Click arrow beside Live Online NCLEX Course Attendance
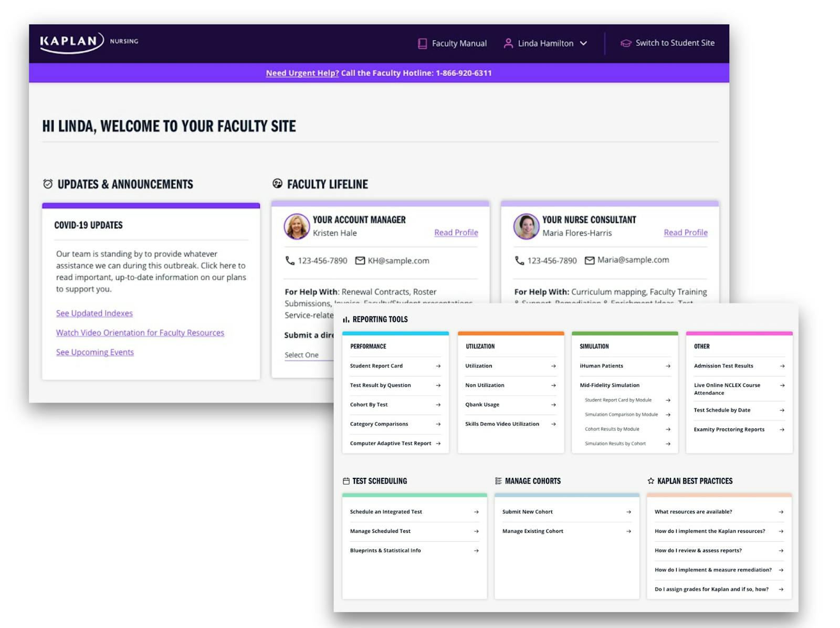The width and height of the screenshot is (840, 628). [x=782, y=385]
